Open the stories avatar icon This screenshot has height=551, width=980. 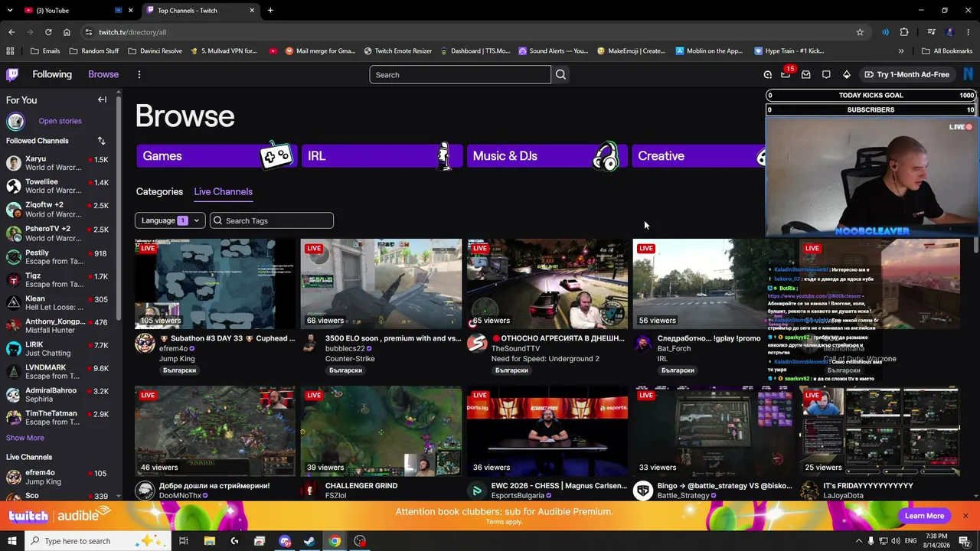click(x=15, y=121)
